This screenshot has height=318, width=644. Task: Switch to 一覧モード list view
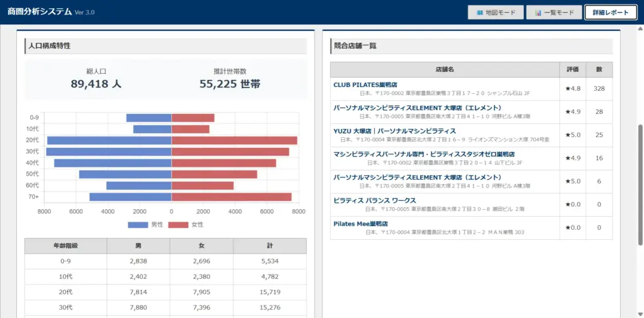click(554, 13)
